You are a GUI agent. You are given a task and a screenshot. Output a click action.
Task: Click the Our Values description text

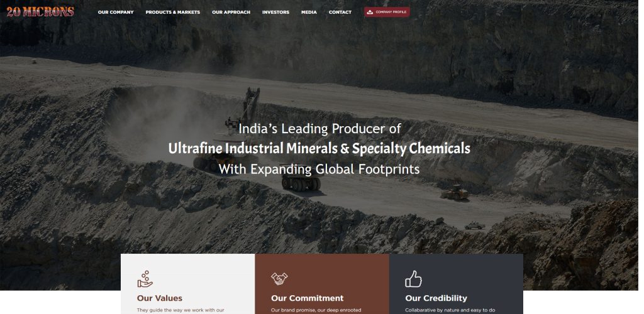(x=180, y=310)
